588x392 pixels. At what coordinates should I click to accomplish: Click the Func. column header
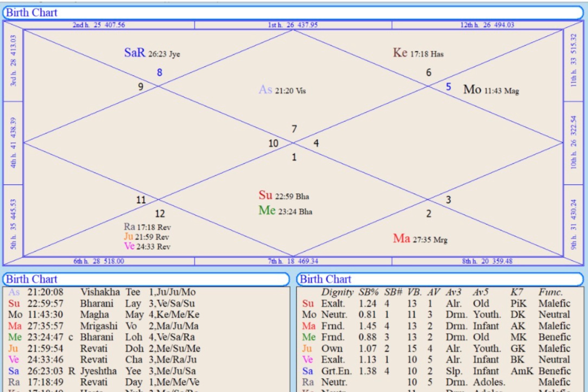coord(551,292)
